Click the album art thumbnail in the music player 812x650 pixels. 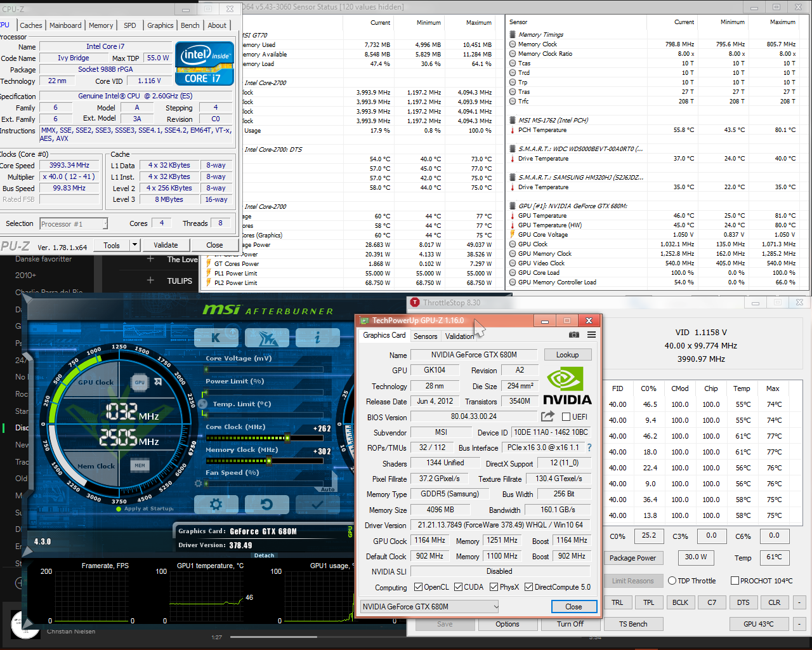[x=25, y=626]
